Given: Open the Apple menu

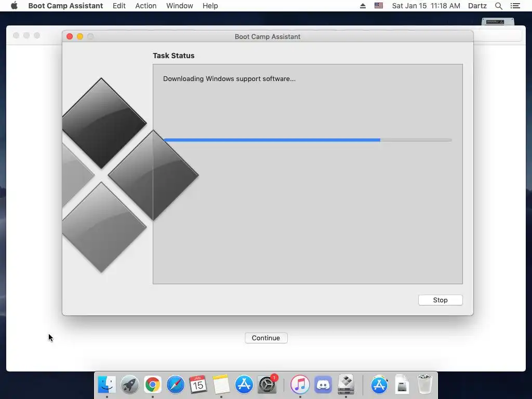Looking at the screenshot, I should 14,6.
